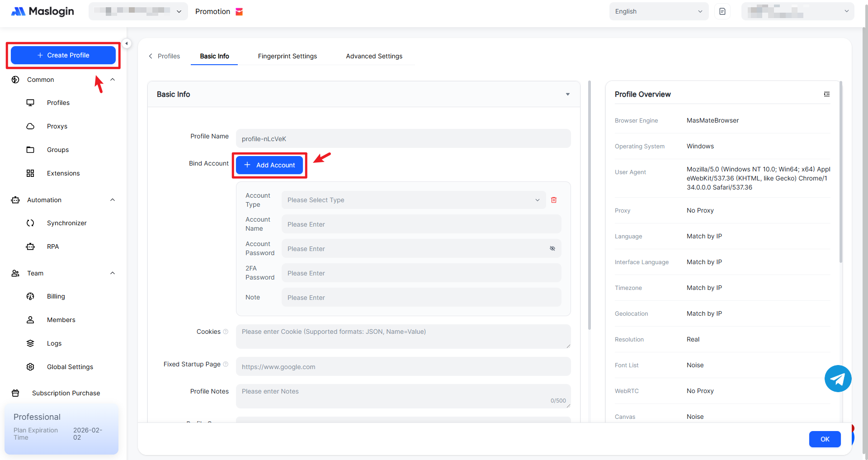The height and width of the screenshot is (460, 868).
Task: Collapse the Automation sidebar group
Action: 113,200
